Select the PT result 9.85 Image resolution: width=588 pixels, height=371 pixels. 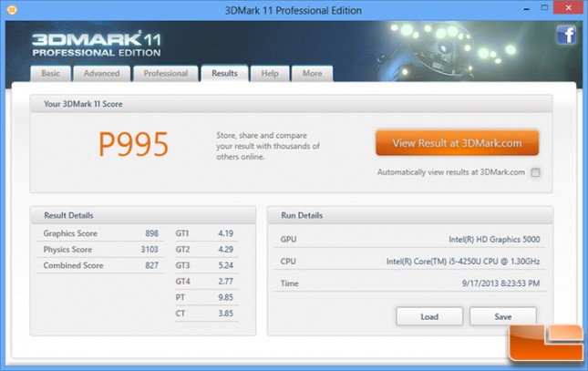click(x=226, y=297)
